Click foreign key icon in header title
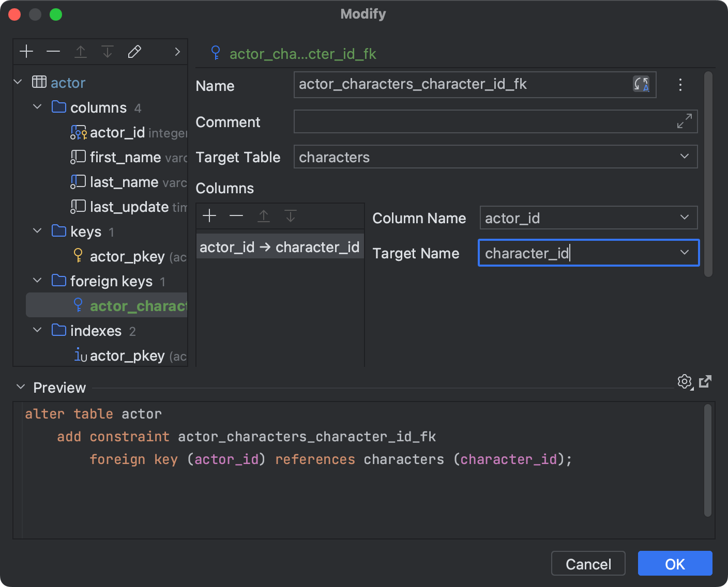Image resolution: width=728 pixels, height=587 pixels. click(216, 53)
